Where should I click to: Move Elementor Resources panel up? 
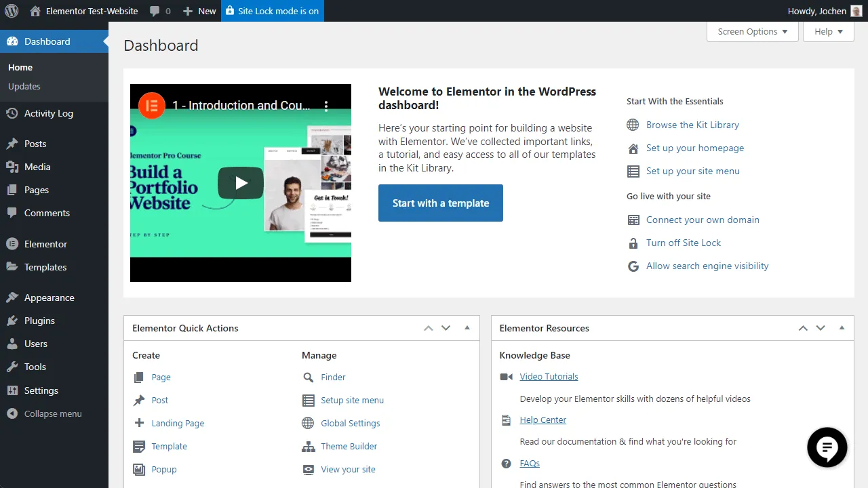coord(803,328)
